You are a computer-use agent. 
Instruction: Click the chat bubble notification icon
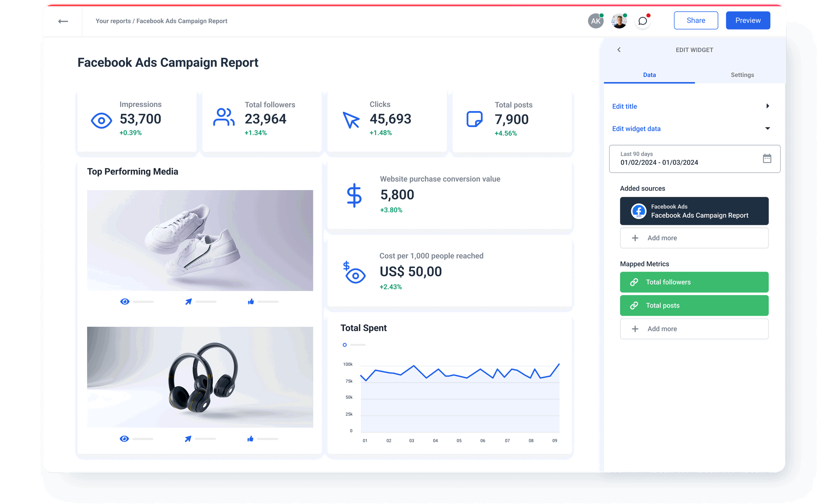(x=642, y=21)
